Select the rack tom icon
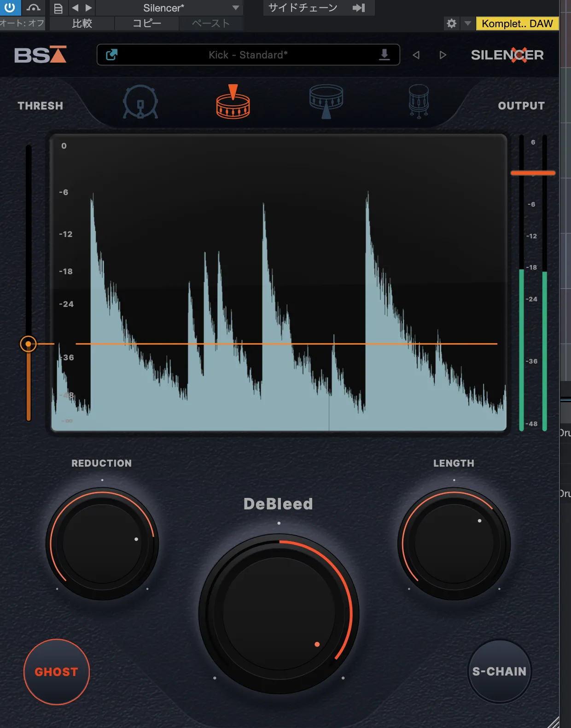This screenshot has height=728, width=571. click(326, 101)
